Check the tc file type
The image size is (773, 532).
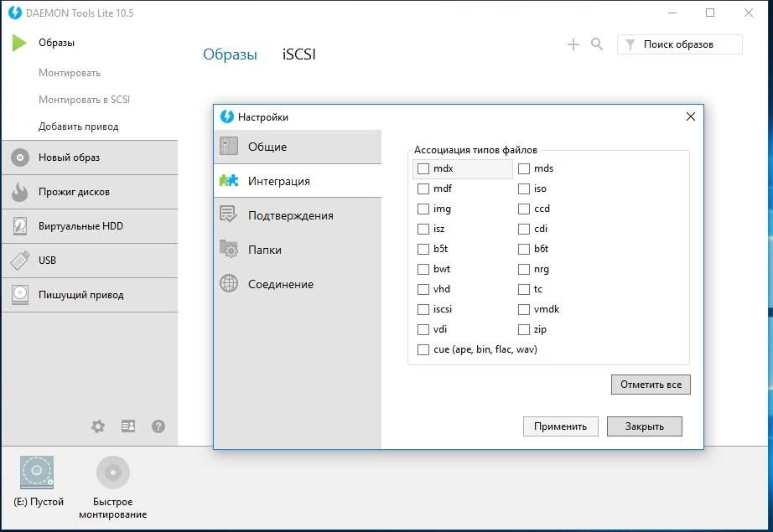(523, 289)
